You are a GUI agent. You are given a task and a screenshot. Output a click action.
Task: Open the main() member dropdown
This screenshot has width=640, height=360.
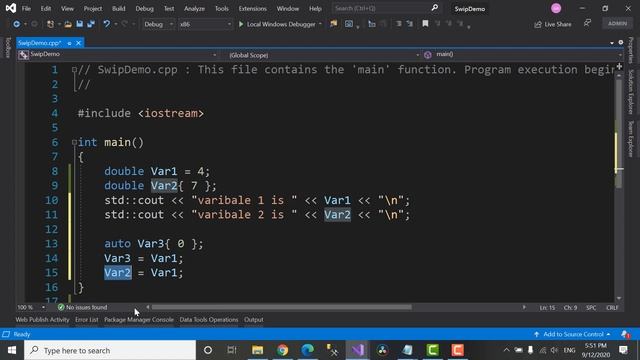(522, 54)
